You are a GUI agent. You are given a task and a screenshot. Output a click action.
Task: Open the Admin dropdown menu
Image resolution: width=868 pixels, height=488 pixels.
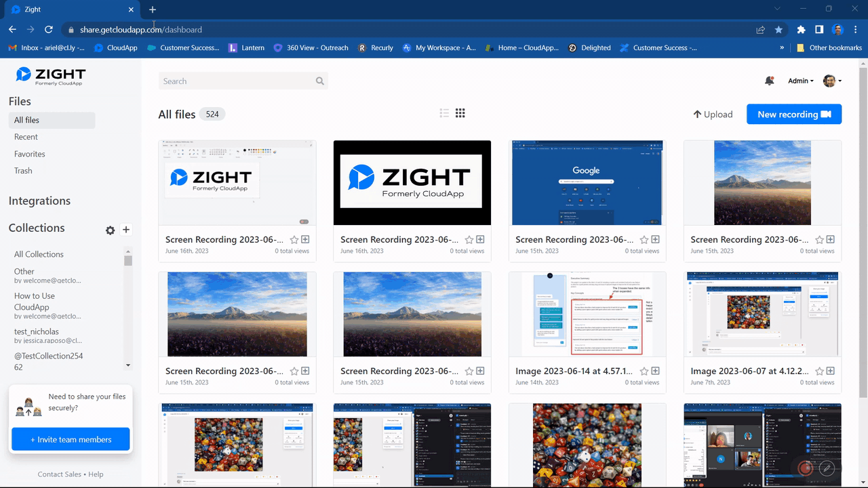[800, 81]
